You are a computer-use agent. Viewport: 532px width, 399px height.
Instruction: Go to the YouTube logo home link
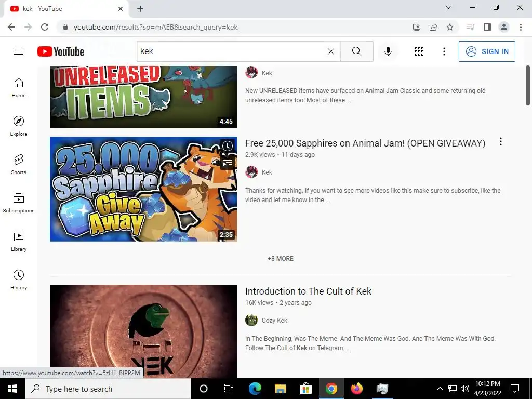[61, 51]
